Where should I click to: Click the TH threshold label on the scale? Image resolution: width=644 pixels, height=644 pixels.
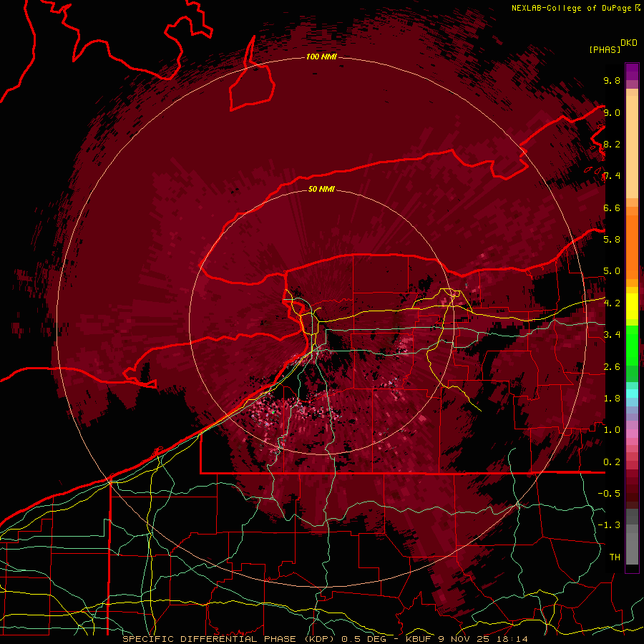tap(615, 557)
